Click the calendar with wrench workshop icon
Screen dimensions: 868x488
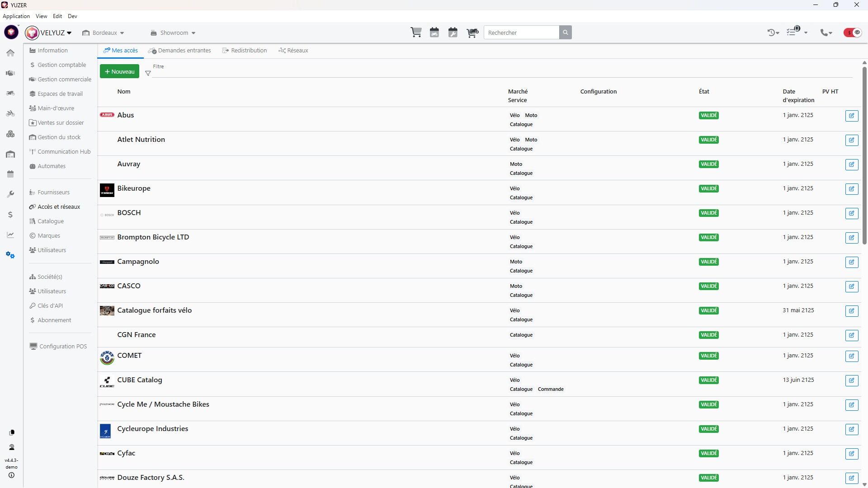point(453,33)
